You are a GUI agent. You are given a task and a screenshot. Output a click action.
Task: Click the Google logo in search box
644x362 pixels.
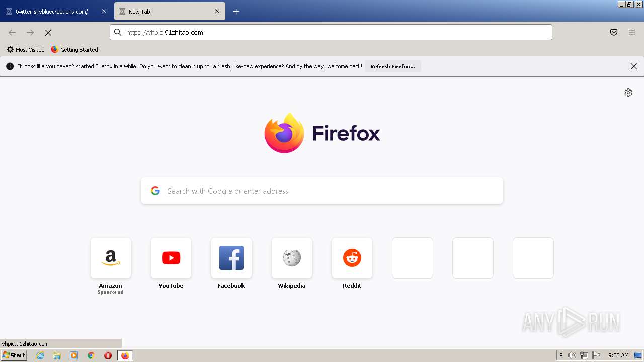pos(155,191)
